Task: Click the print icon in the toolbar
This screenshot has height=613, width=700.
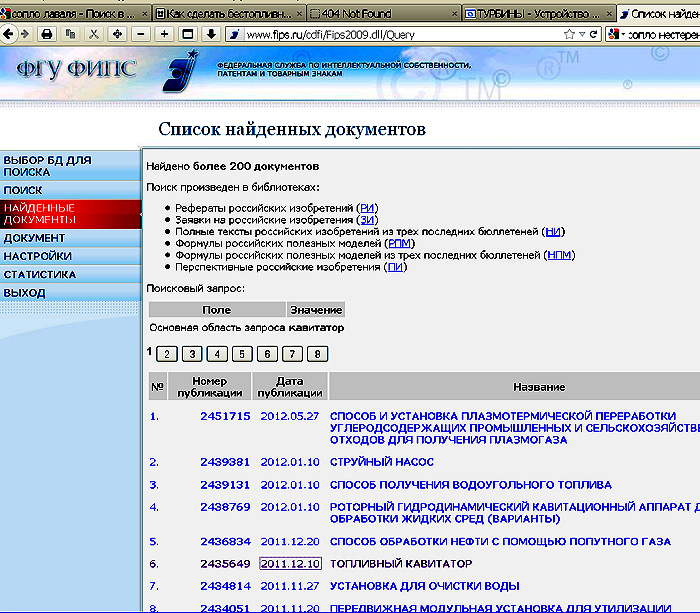Action: tap(47, 34)
